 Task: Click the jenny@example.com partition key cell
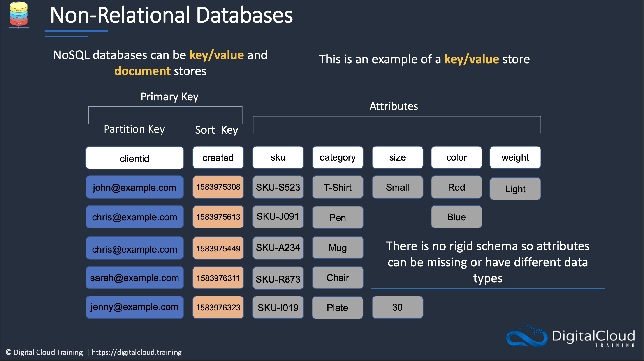coord(134,307)
